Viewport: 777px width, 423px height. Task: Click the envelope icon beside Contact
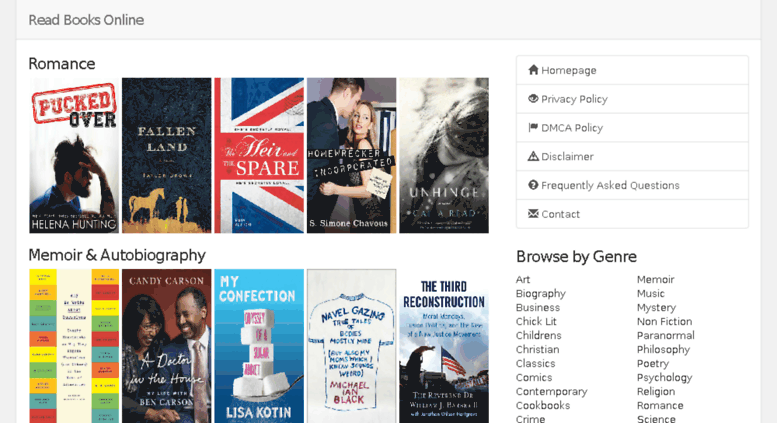pyautogui.click(x=533, y=213)
